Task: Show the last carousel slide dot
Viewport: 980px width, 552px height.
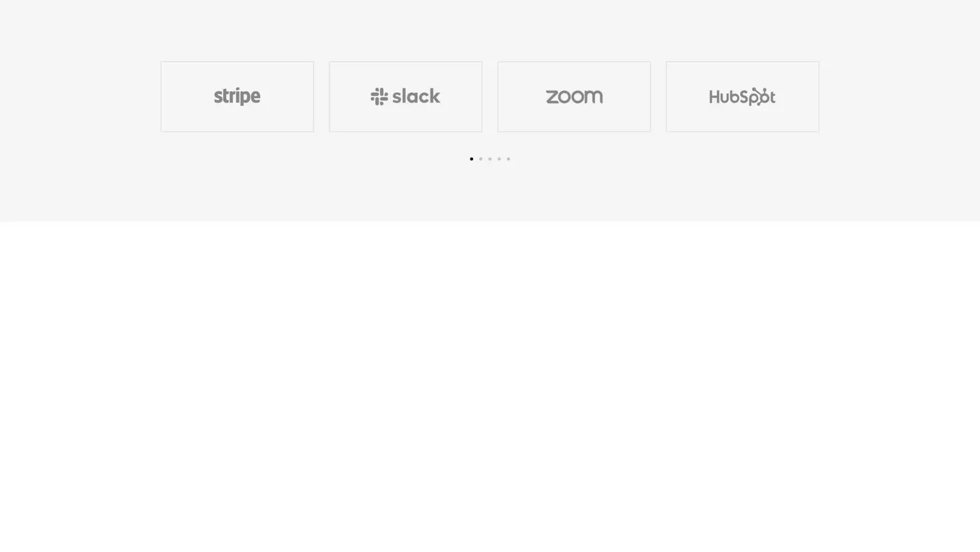Action: [508, 159]
